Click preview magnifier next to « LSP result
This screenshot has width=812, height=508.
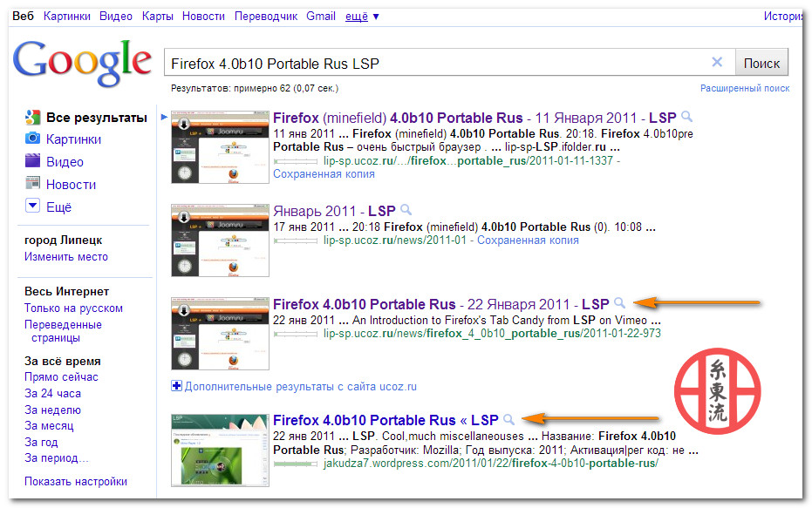[509, 418]
